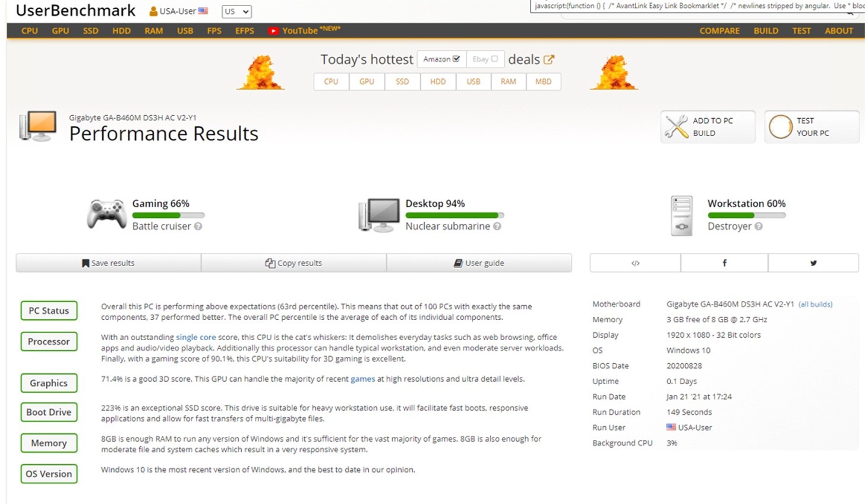The width and height of the screenshot is (865, 504).
Task: Click the help icon beside Battle cruiser
Action: click(x=198, y=226)
